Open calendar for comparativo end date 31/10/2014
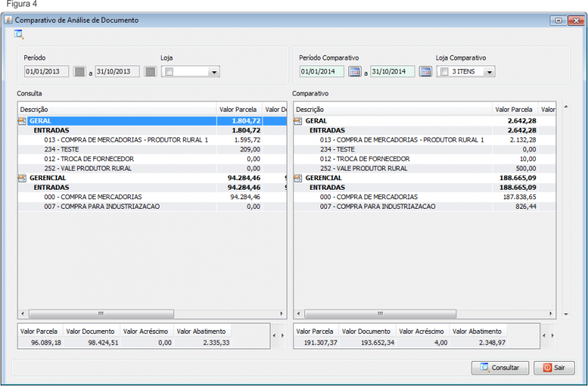Screen dimensions: 588x386 (426, 71)
